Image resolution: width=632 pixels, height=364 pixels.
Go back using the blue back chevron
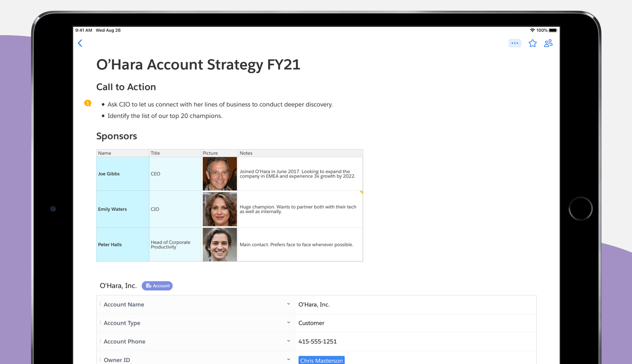pyautogui.click(x=80, y=43)
